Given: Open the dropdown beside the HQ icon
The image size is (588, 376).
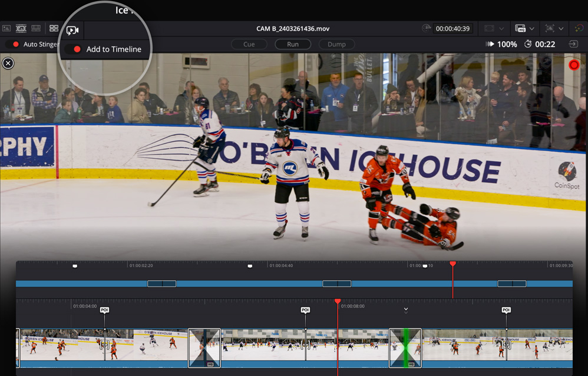Looking at the screenshot, I should tap(532, 29).
